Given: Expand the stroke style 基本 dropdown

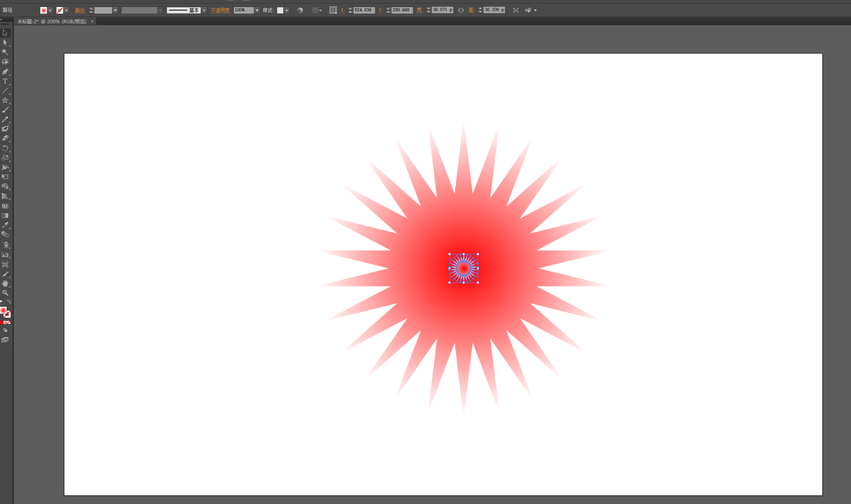Looking at the screenshot, I should coord(204,10).
